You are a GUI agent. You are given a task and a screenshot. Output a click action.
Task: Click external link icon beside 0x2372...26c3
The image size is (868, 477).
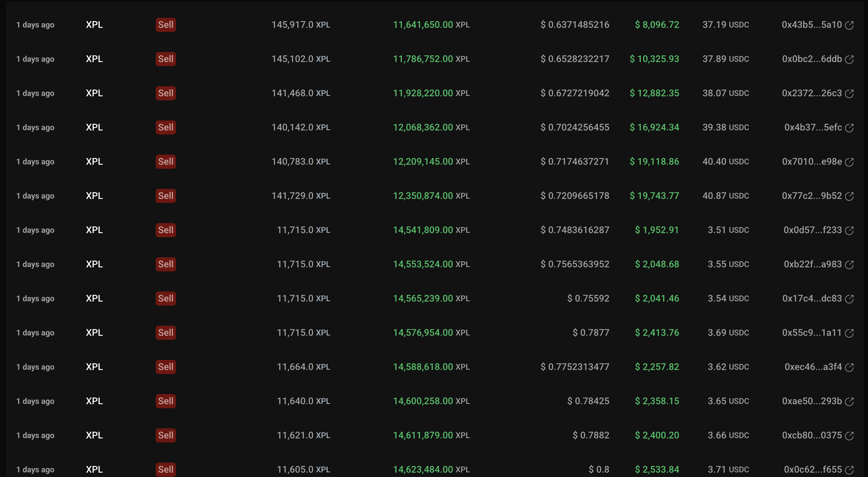pos(849,94)
